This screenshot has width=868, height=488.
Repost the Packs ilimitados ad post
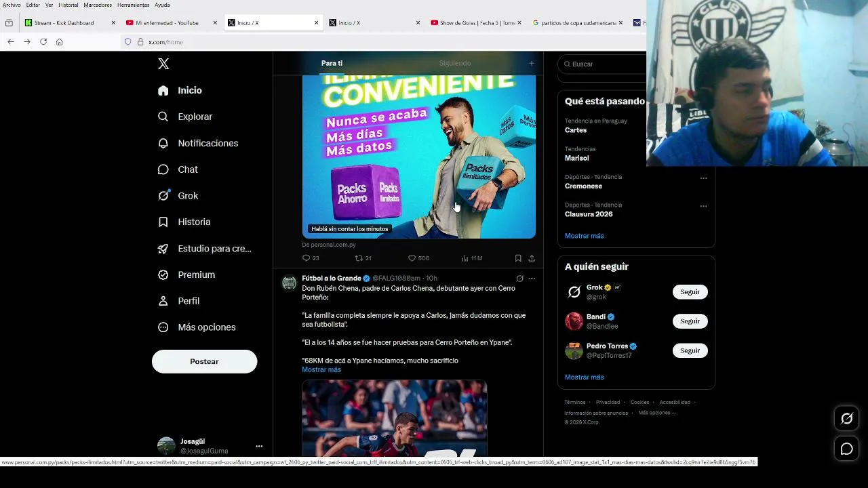pyautogui.click(x=363, y=258)
